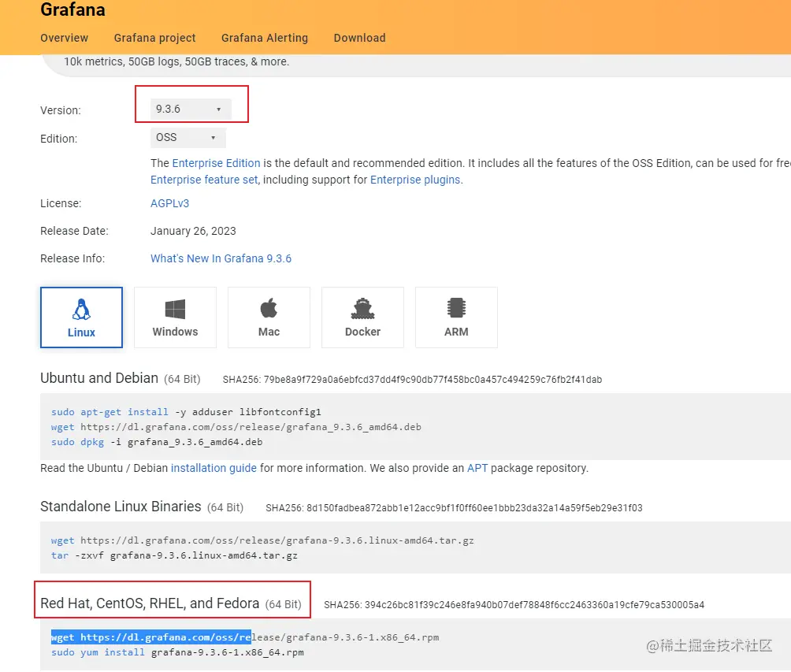Image resolution: width=791 pixels, height=672 pixels.
Task: Select the Windows platform tab
Action: [x=175, y=317]
